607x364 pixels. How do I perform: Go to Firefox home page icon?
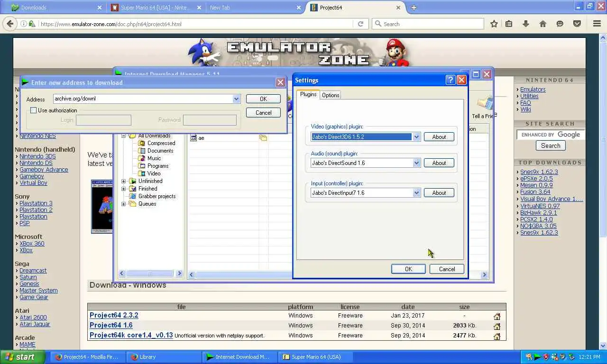[543, 24]
